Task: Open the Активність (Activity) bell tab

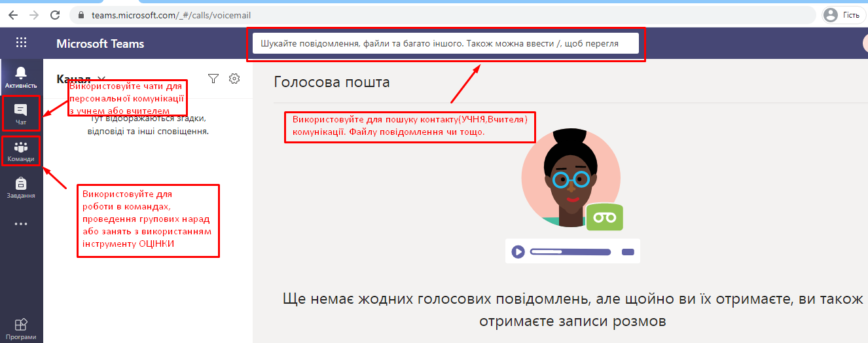Action: tap(21, 76)
